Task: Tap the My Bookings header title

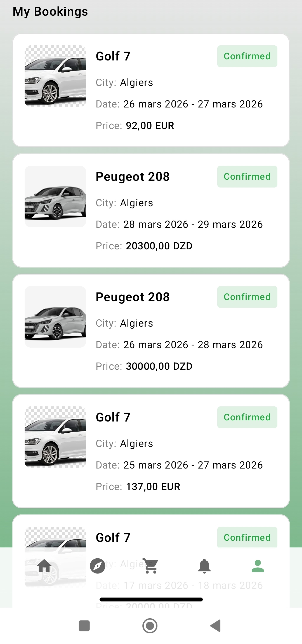Action: [x=50, y=11]
